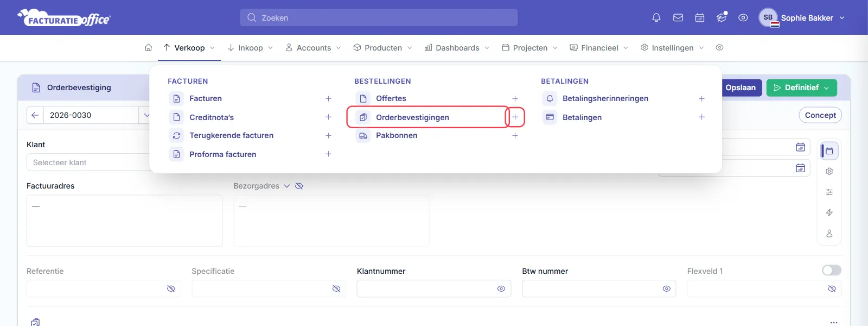
Task: Click the Opslaan button
Action: click(x=741, y=88)
